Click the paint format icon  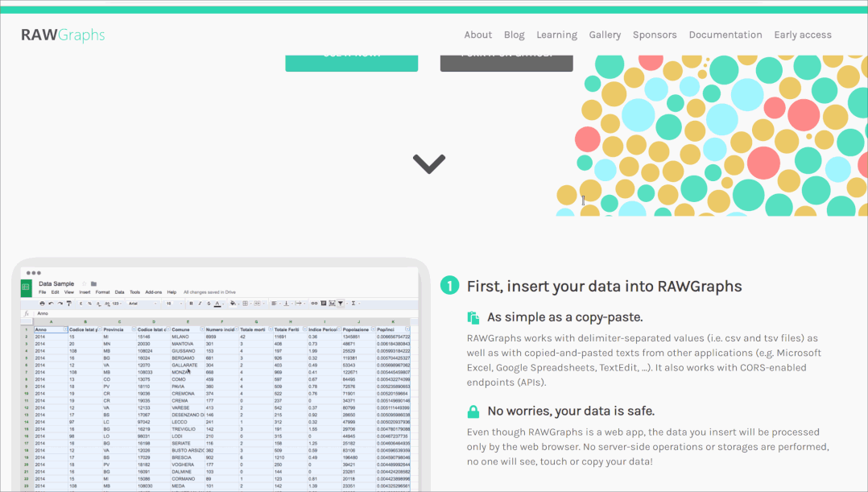pyautogui.click(x=68, y=304)
